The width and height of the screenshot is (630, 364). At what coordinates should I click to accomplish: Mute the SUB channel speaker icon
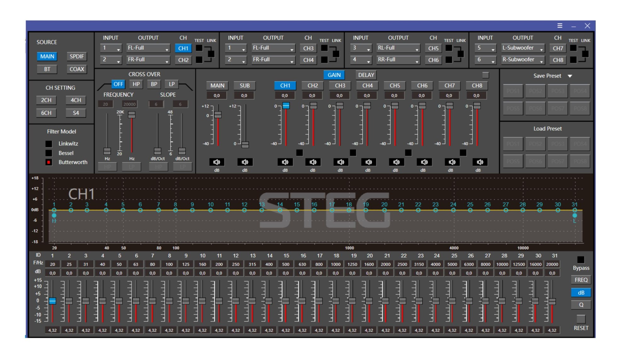pos(245,162)
